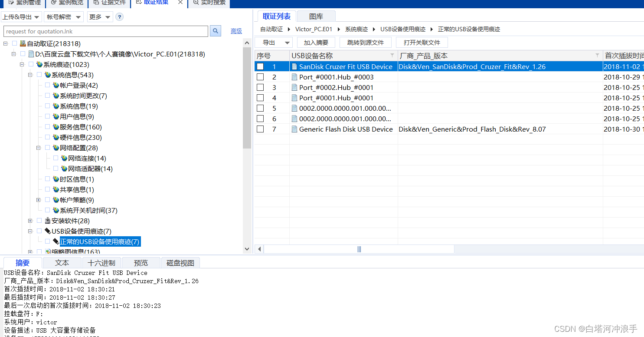The width and height of the screenshot is (644, 337).
Task: Open the 十六进制 tab in the bottom panel
Action: click(x=101, y=263)
